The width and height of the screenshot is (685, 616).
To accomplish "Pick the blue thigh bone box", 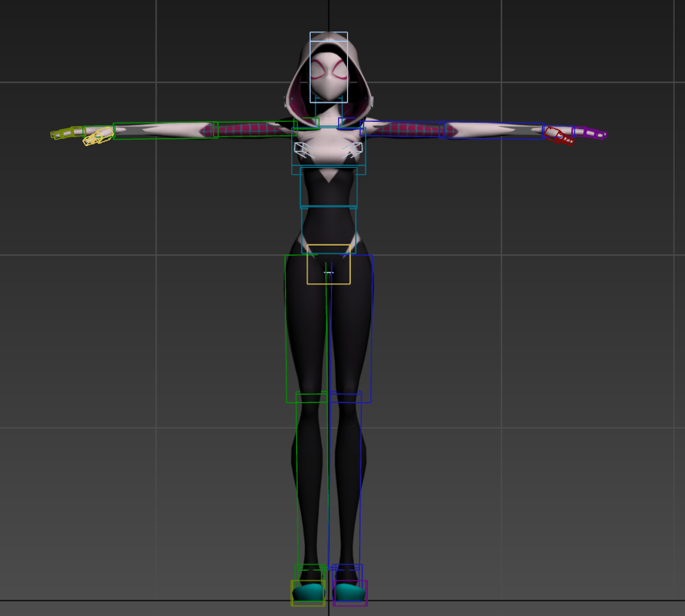I will (x=351, y=329).
